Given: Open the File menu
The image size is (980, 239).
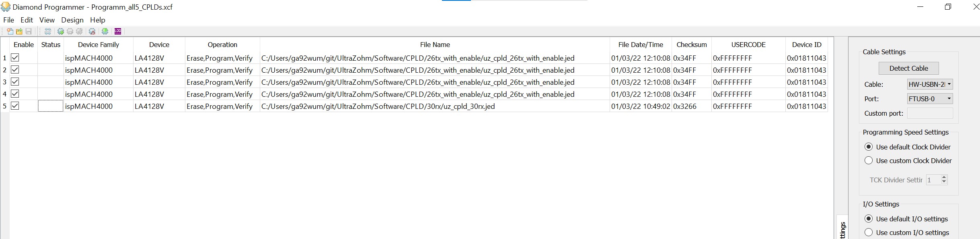Looking at the screenshot, I should point(8,20).
